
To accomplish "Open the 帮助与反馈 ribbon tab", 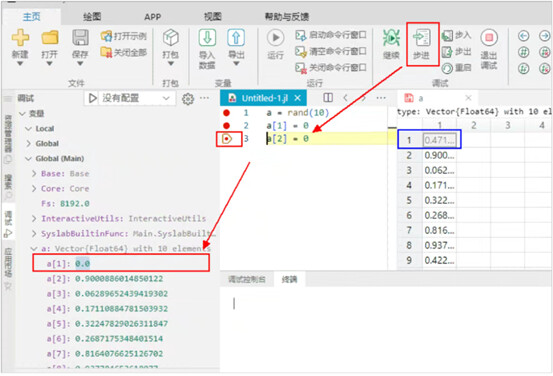I will pyautogui.click(x=287, y=17).
